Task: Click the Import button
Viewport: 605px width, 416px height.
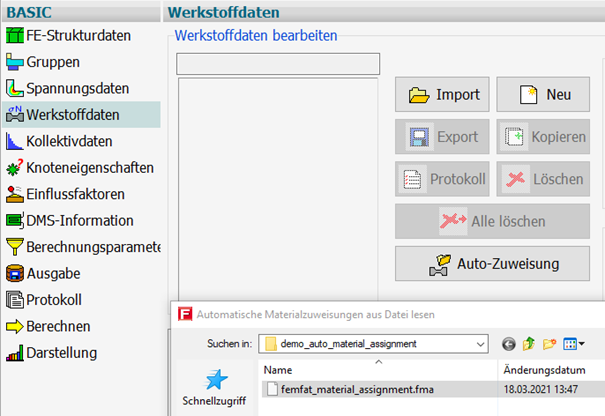Action: coord(442,95)
